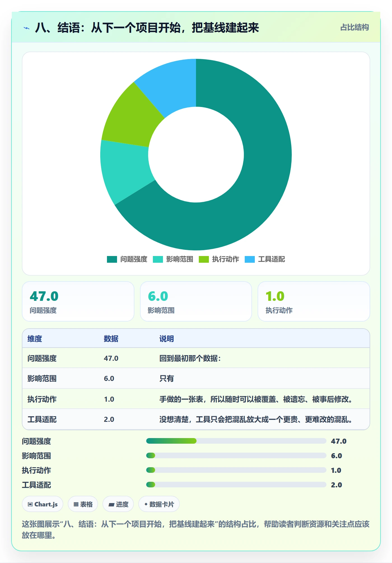Click the 执行动作 progress bar
This screenshot has width=392, height=563.
pos(236,470)
